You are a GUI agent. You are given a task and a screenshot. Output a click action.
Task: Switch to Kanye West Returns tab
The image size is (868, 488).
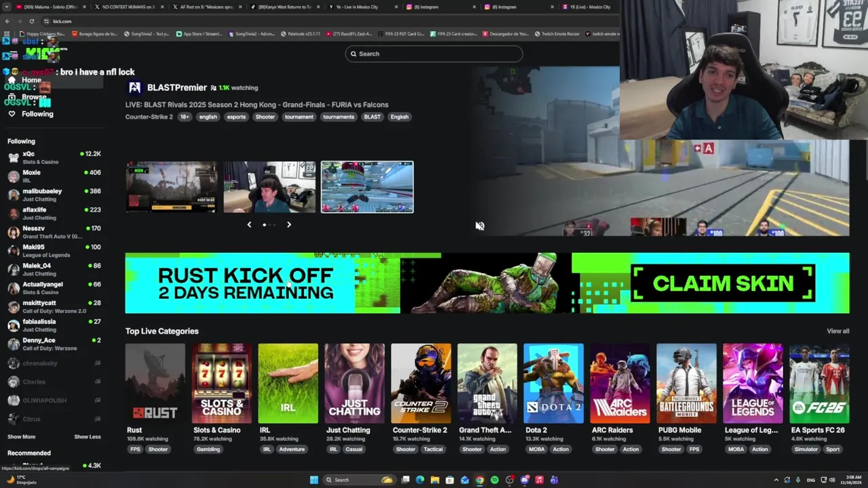click(283, 7)
